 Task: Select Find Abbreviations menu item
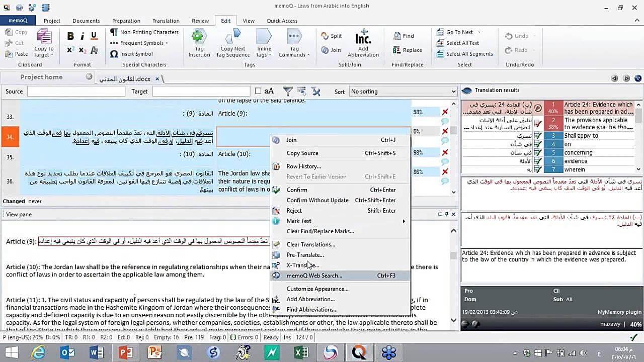coord(340,310)
